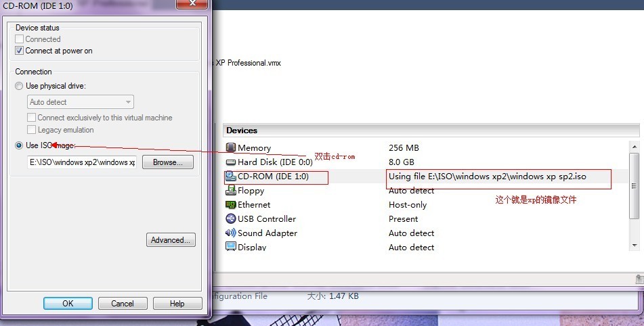The width and height of the screenshot is (644, 326).
Task: Click the Present USB value
Action: click(403, 219)
